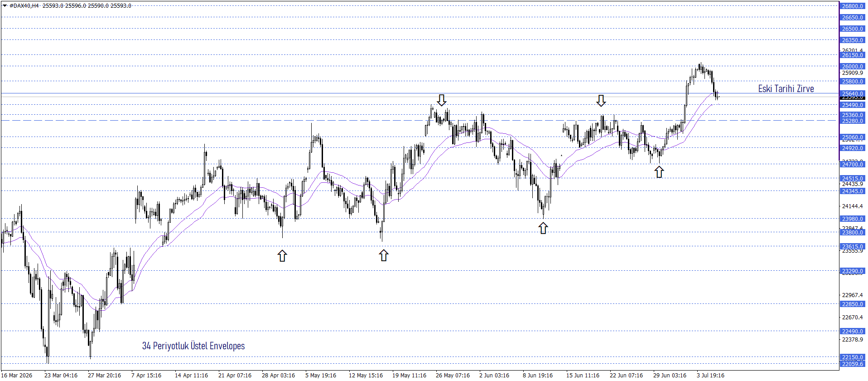Select the 'Eski Tarihi Zirve' text label

[x=786, y=88]
